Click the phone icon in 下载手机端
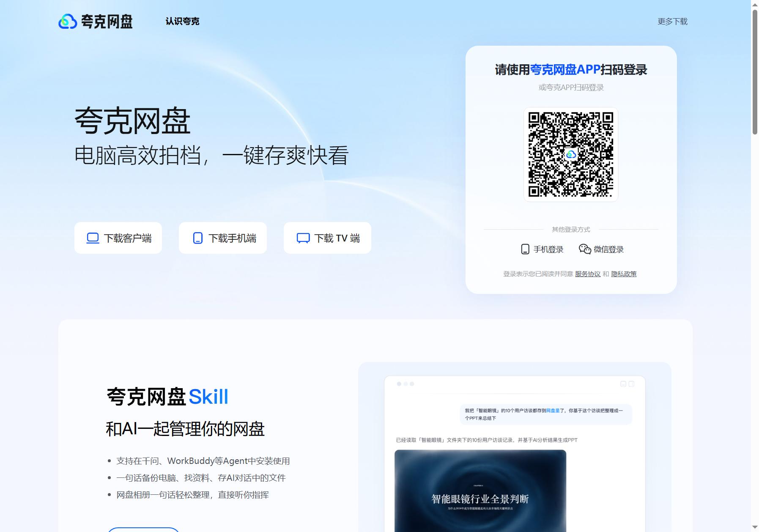The width and height of the screenshot is (759, 532). point(197,238)
